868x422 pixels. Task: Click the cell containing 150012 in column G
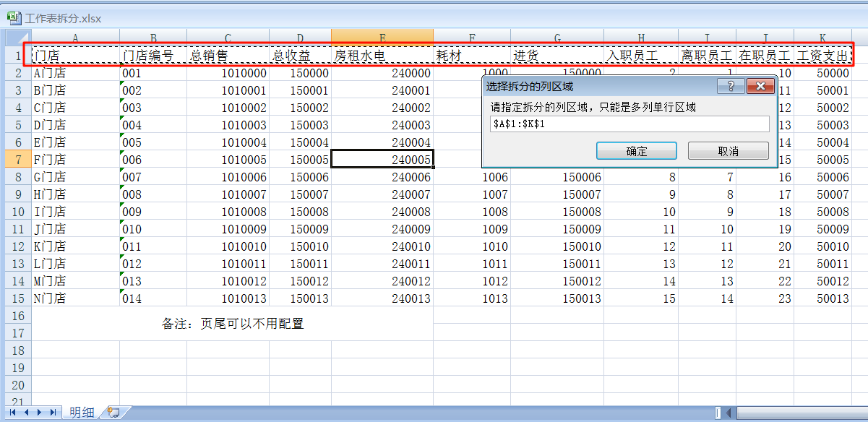click(557, 281)
